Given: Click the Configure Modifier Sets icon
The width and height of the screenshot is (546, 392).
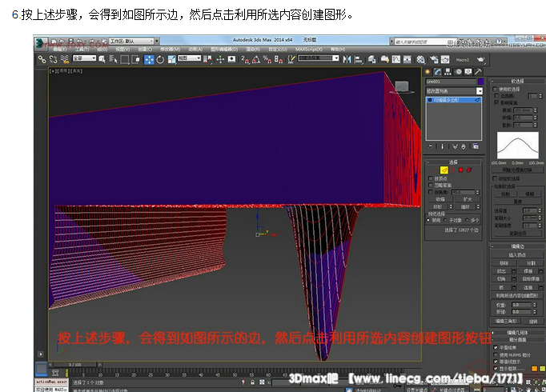Looking at the screenshot, I should coord(476,146).
